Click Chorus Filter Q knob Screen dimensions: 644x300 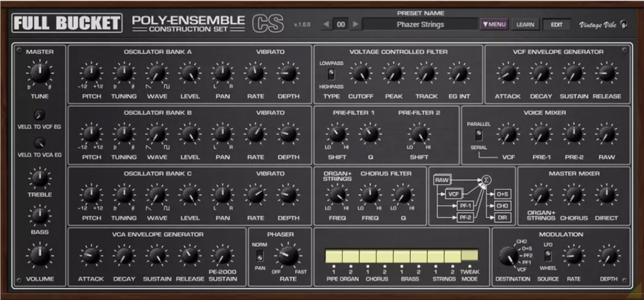[x=403, y=195]
